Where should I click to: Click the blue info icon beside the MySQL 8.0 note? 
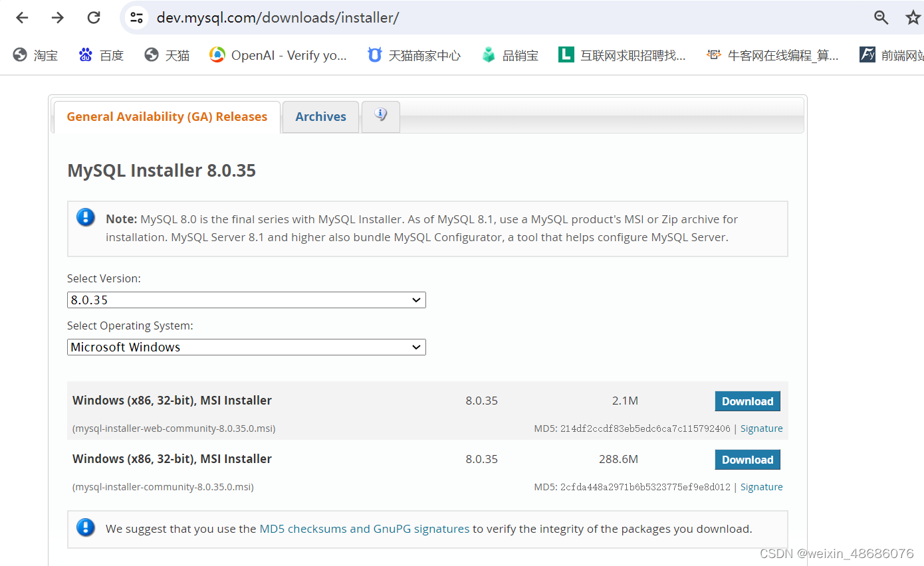click(86, 217)
